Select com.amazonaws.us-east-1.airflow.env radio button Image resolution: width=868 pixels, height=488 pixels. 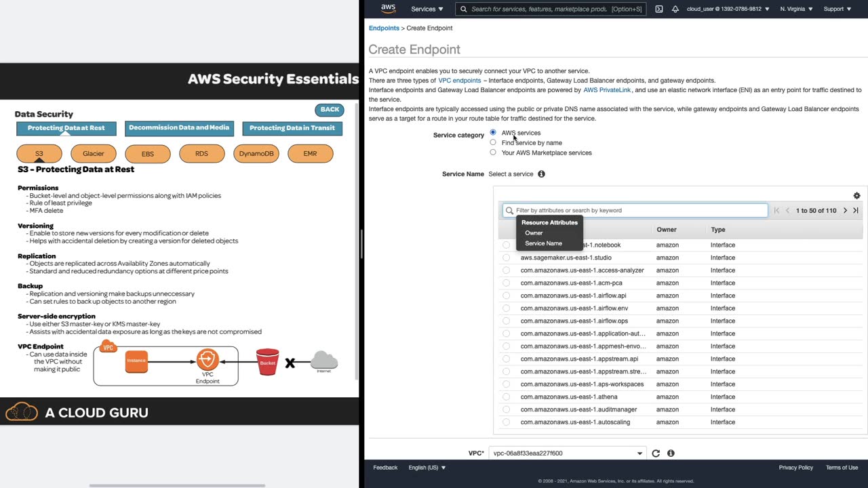[506, 308]
